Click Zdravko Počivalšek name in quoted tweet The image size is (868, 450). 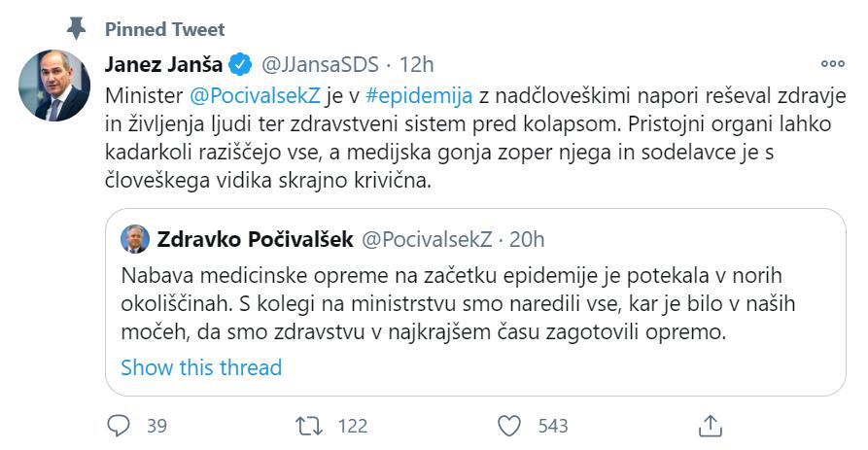(x=253, y=238)
